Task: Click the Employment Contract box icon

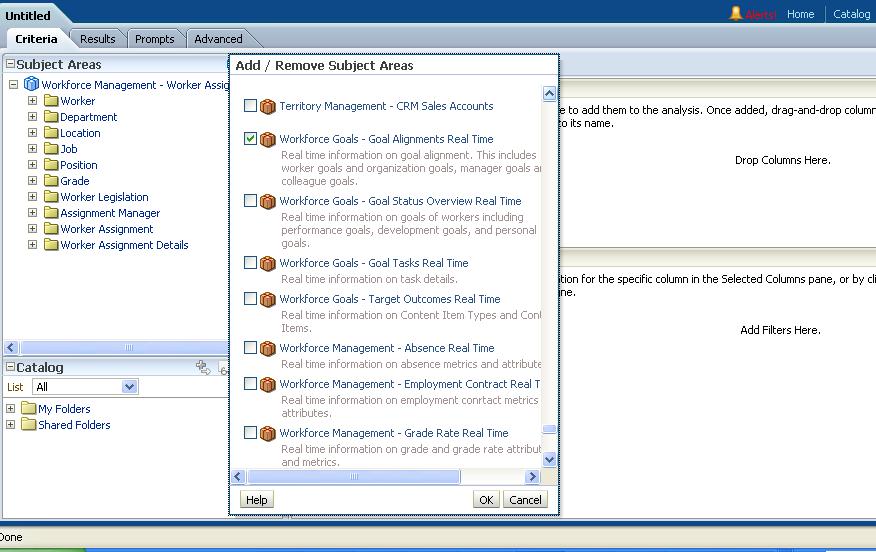Action: tap(268, 384)
